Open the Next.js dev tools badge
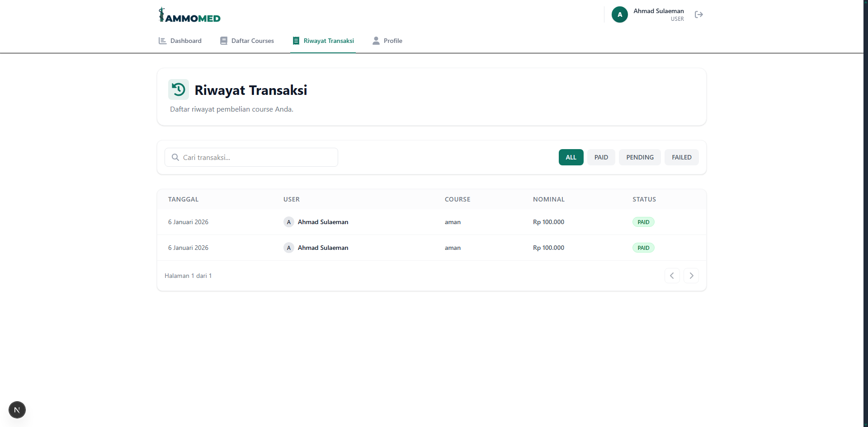The image size is (868, 427). click(x=17, y=410)
